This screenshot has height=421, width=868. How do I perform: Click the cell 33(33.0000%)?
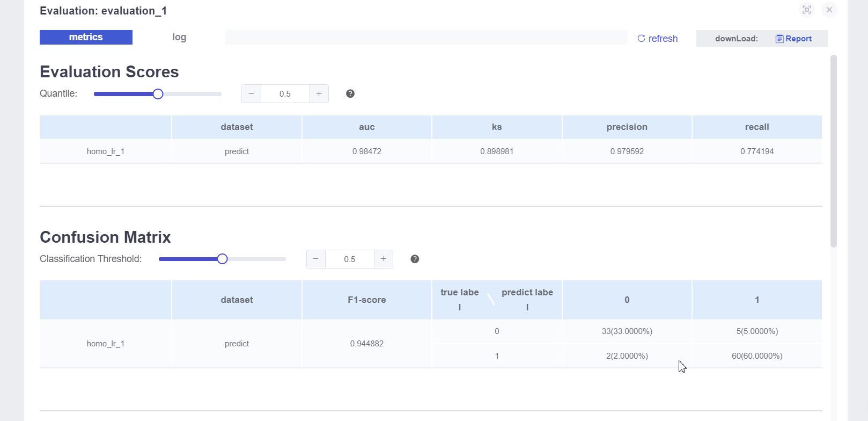pyautogui.click(x=627, y=331)
